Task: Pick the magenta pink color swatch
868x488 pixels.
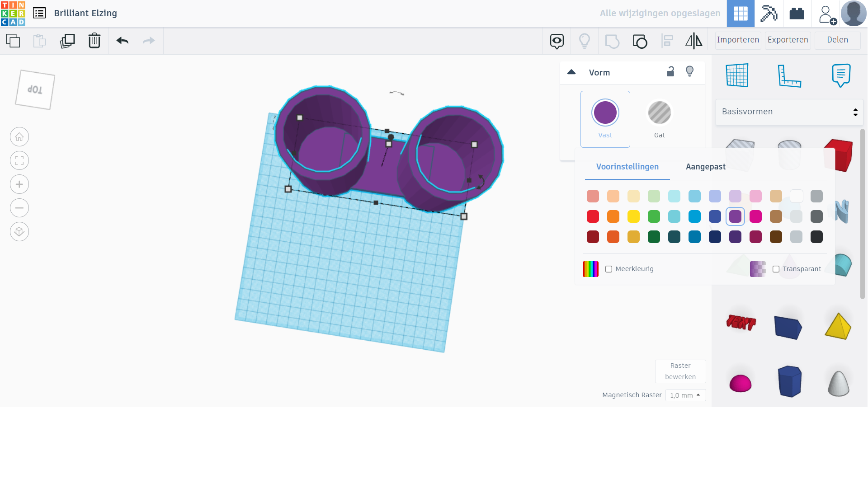Action: [x=755, y=217]
